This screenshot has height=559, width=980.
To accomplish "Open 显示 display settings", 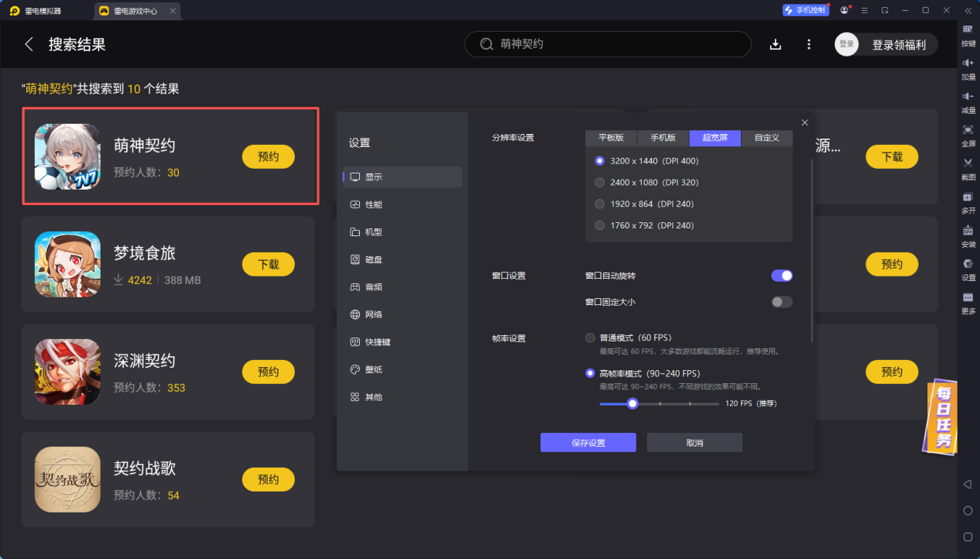I will [x=403, y=177].
